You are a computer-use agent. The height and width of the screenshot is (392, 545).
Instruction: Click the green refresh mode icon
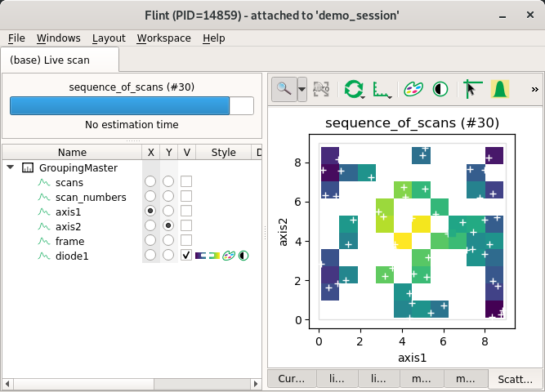(354, 89)
